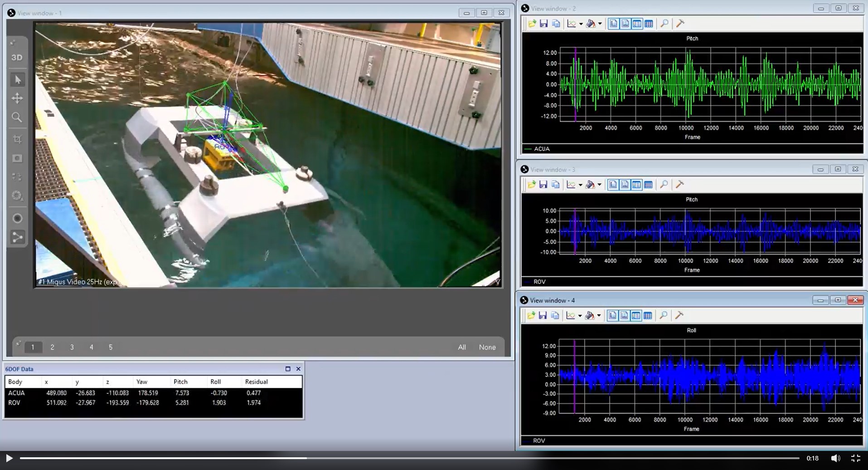Viewport: 868px width, 470px height.
Task: Show data grid table in View window 2
Action: coord(649,24)
